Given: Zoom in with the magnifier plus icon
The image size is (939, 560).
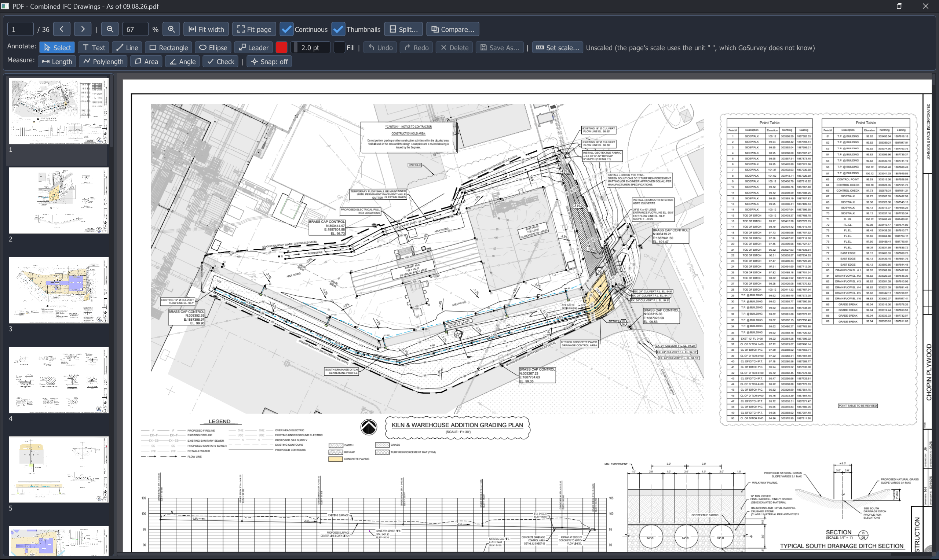Looking at the screenshot, I should click(x=171, y=29).
